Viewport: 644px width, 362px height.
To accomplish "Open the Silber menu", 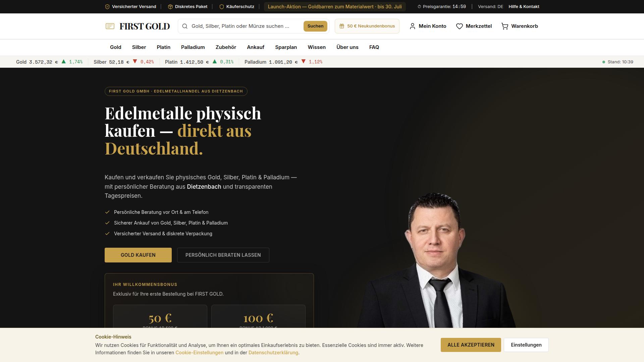I will tap(139, 47).
